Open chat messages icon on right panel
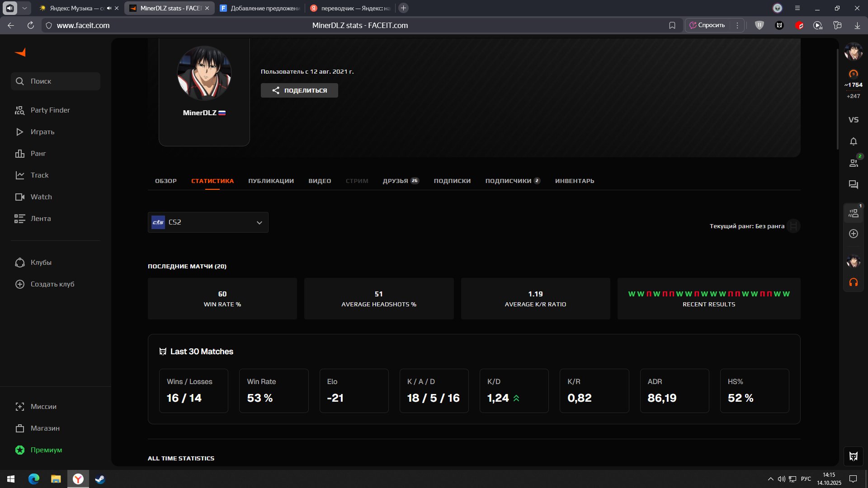 (853, 185)
